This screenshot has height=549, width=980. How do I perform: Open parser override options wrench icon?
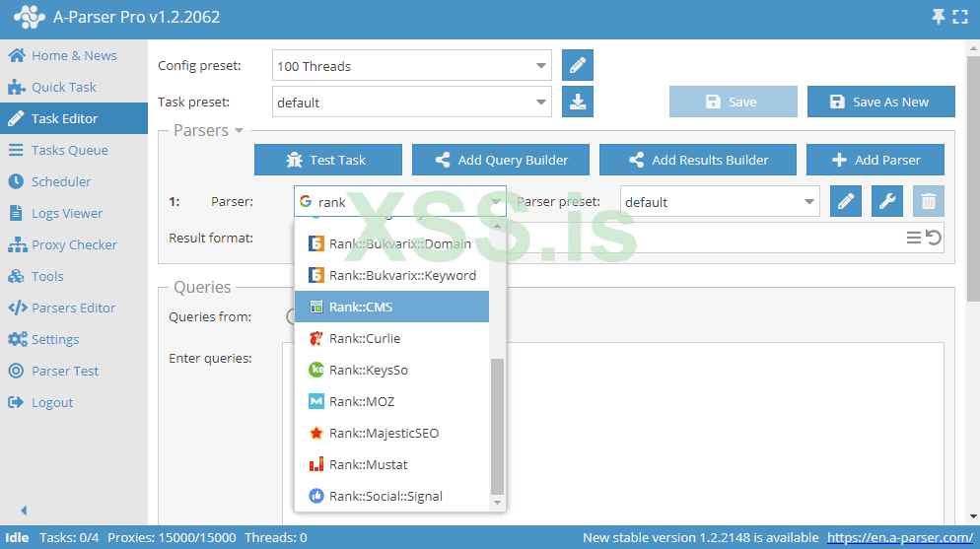pos(887,201)
